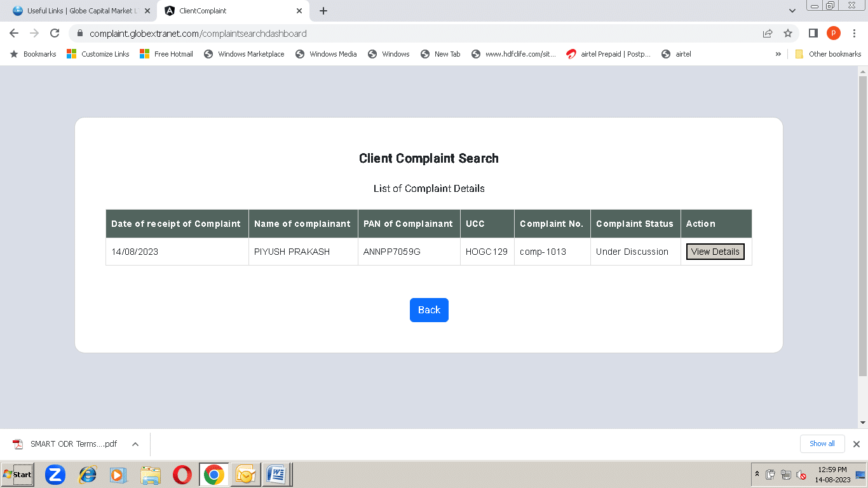This screenshot has height=488, width=868.
Task: Select PAN cell ANNPP7059G
Action: pyautogui.click(x=409, y=252)
